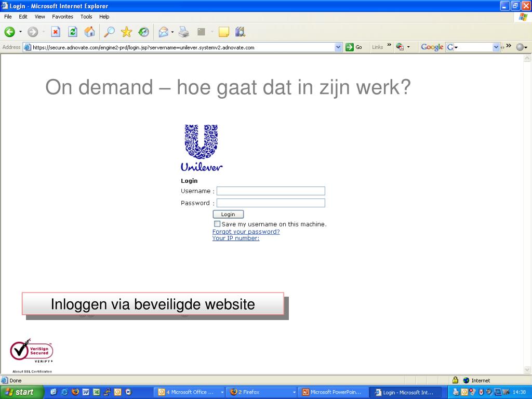This screenshot has height=399, width=532.
Task: Print the page using the printer icon
Action: point(183,32)
